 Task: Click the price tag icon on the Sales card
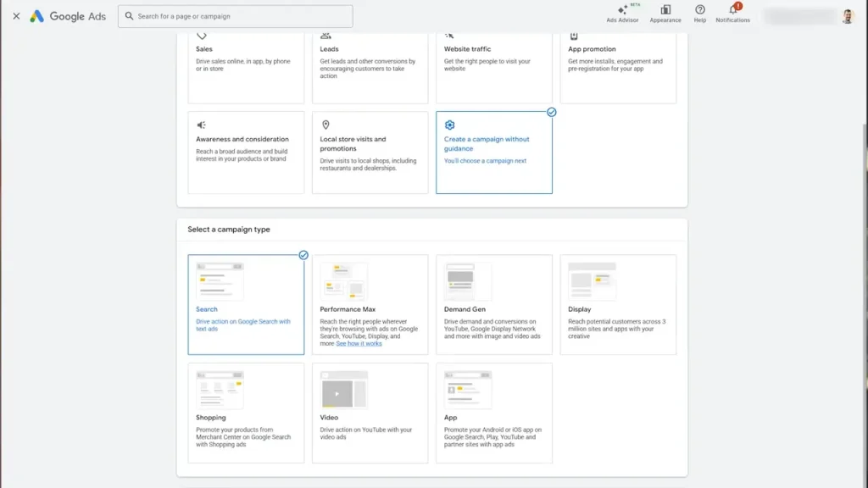click(x=202, y=34)
